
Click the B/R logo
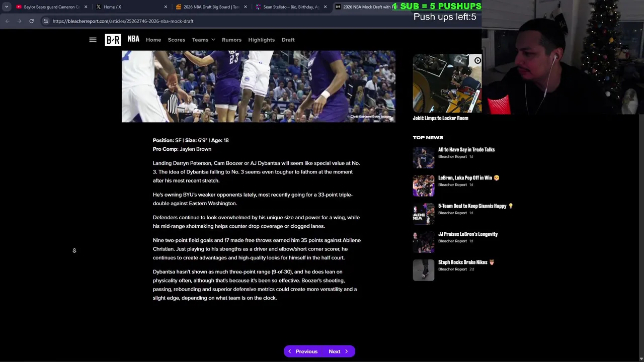(x=113, y=40)
